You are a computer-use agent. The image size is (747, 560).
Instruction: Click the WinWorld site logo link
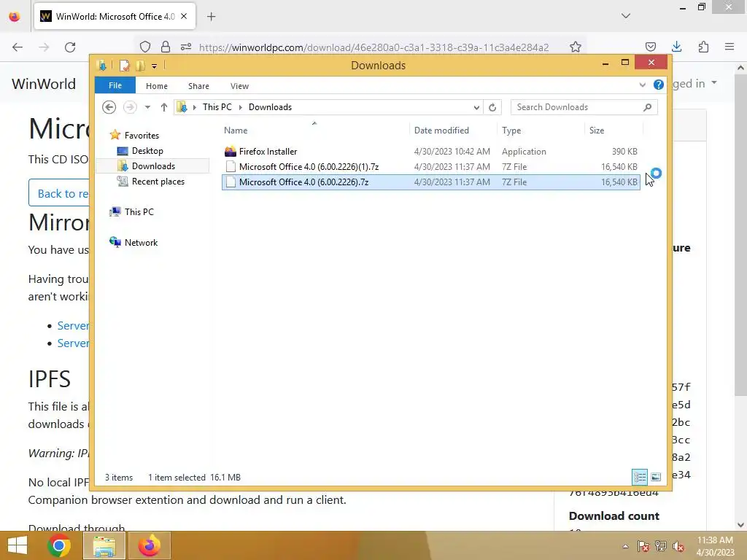coord(44,84)
